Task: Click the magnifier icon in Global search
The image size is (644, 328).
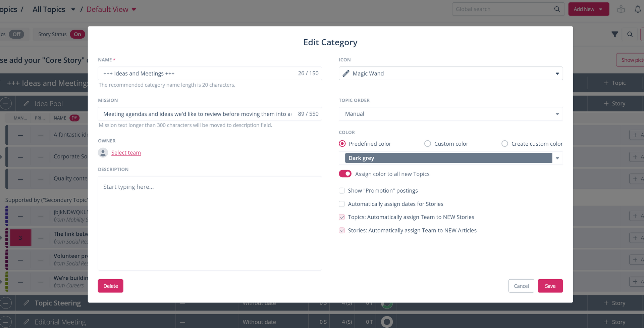Action: click(557, 9)
